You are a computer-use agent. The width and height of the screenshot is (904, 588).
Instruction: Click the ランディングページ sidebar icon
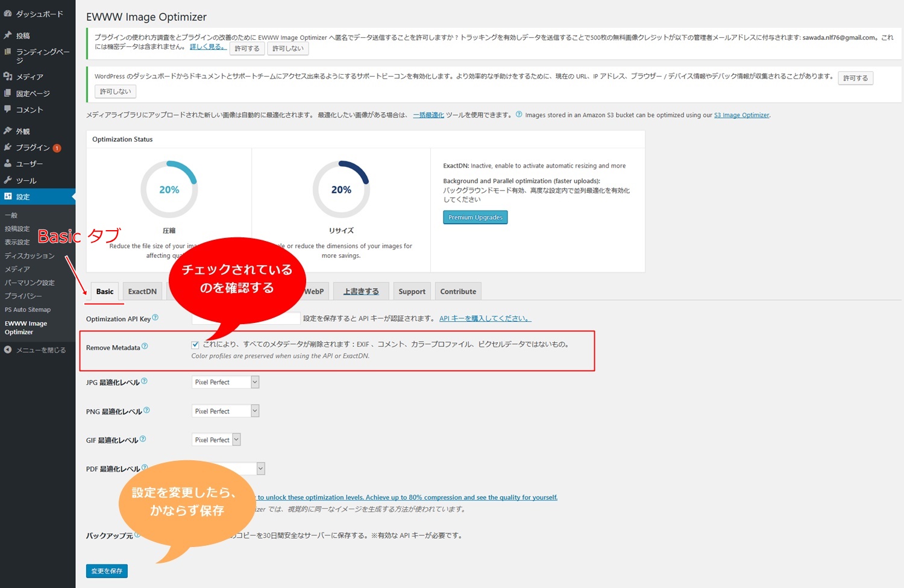[x=8, y=52]
